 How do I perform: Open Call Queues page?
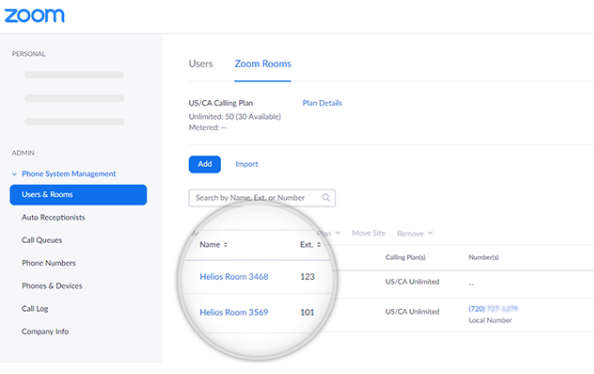tap(42, 240)
